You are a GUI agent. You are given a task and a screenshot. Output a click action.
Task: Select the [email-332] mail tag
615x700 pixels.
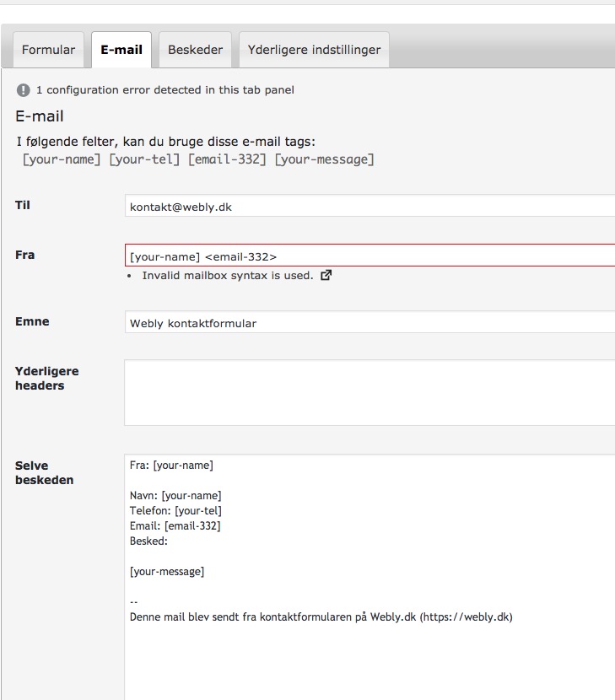[x=227, y=159]
